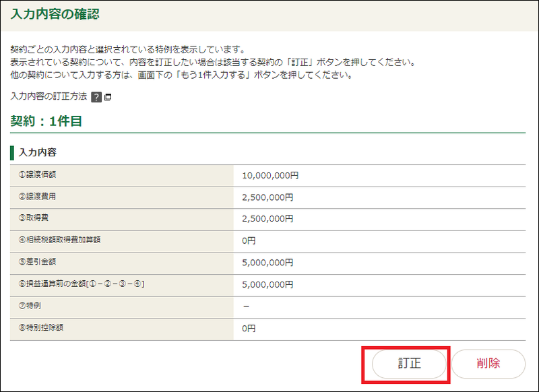Image resolution: width=539 pixels, height=392 pixels.
Task: Select the ⑤差引金額 row label
Action: 38,262
